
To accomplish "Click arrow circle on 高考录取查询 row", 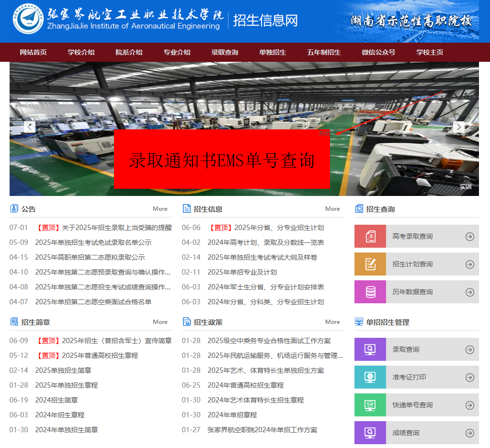I will pyautogui.click(x=470, y=236).
